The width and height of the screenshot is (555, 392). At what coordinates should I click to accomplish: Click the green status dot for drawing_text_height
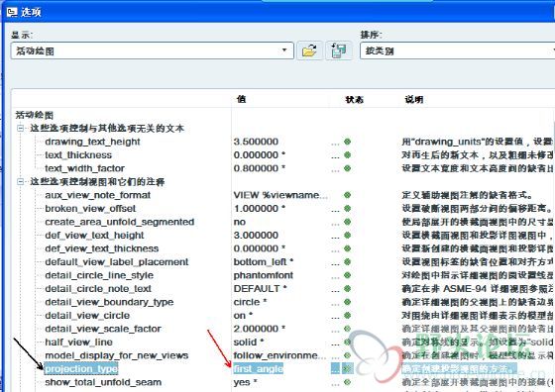347,142
